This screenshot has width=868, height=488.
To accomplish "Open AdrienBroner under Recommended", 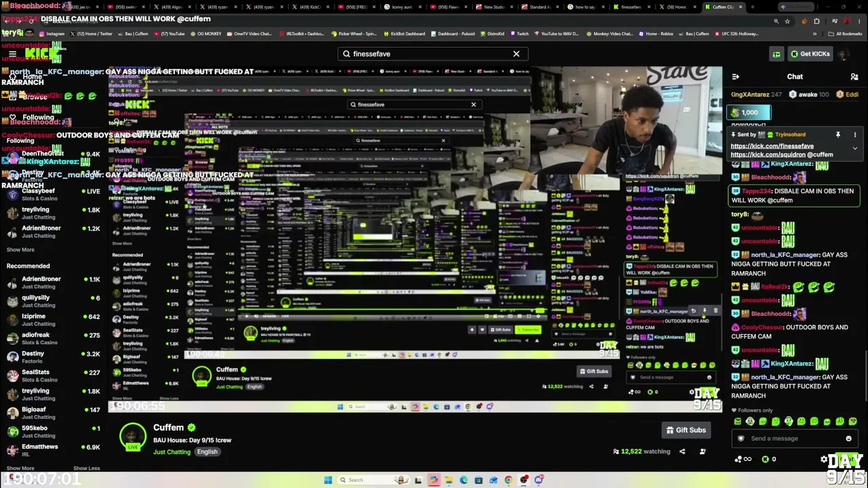I will coord(53,283).
